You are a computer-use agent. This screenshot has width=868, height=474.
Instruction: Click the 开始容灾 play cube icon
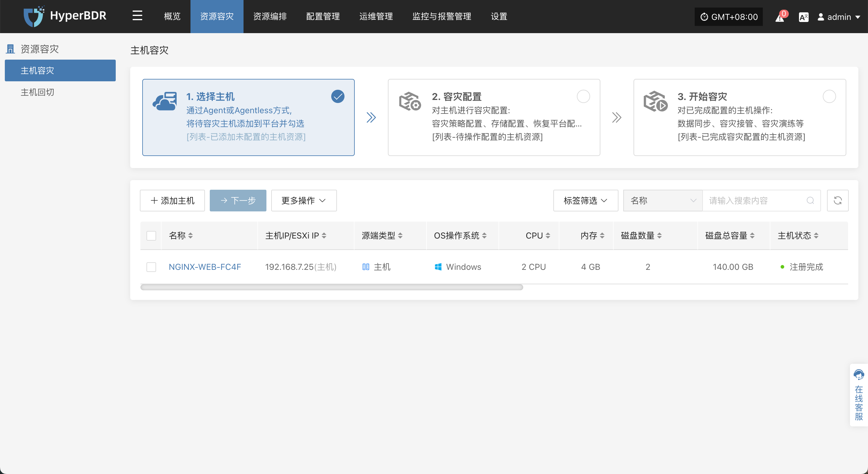[x=656, y=101]
